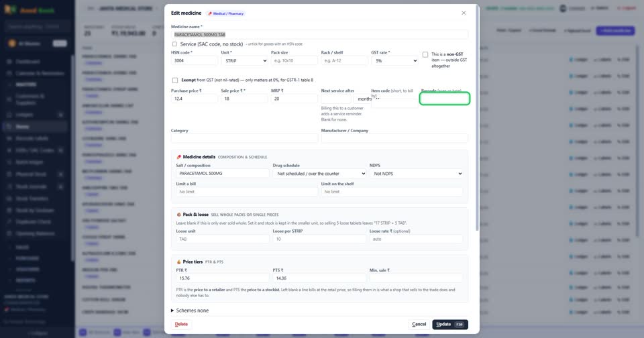Image resolution: width=644 pixels, height=338 pixels.
Task: Click the Cancel button
Action: (x=419, y=325)
